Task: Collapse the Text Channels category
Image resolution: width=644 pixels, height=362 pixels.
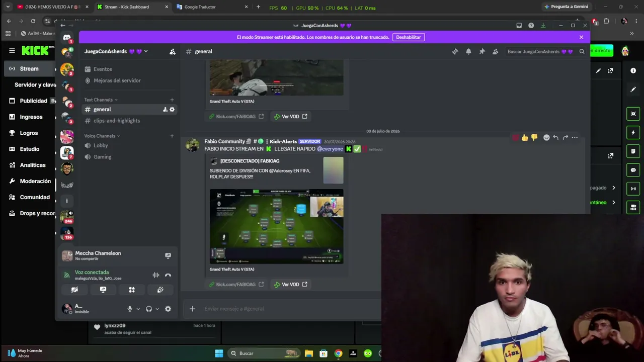Action: coord(101,100)
